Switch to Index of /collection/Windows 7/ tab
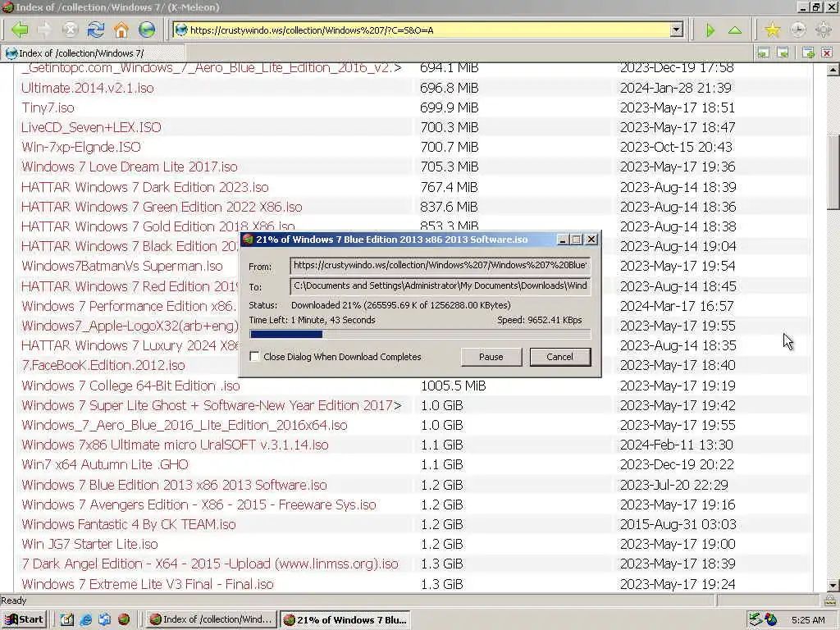The width and height of the screenshot is (840, 630). (94, 53)
